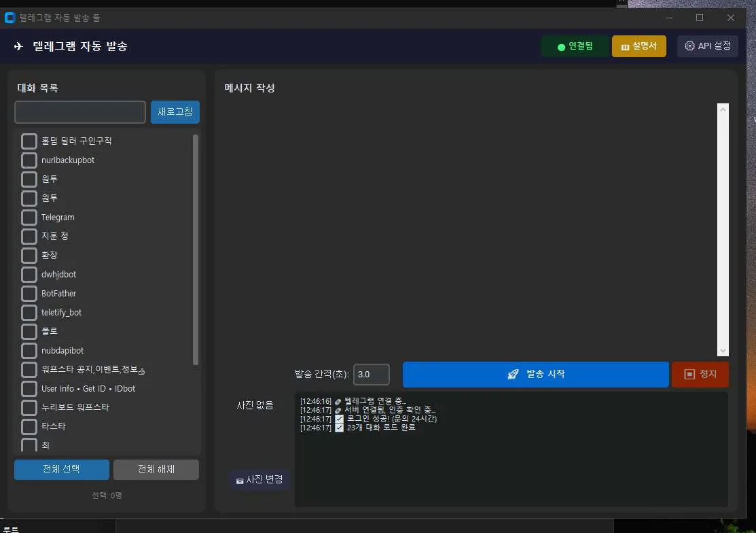Check the BotFather checkbox
The image size is (756, 533).
[29, 294]
